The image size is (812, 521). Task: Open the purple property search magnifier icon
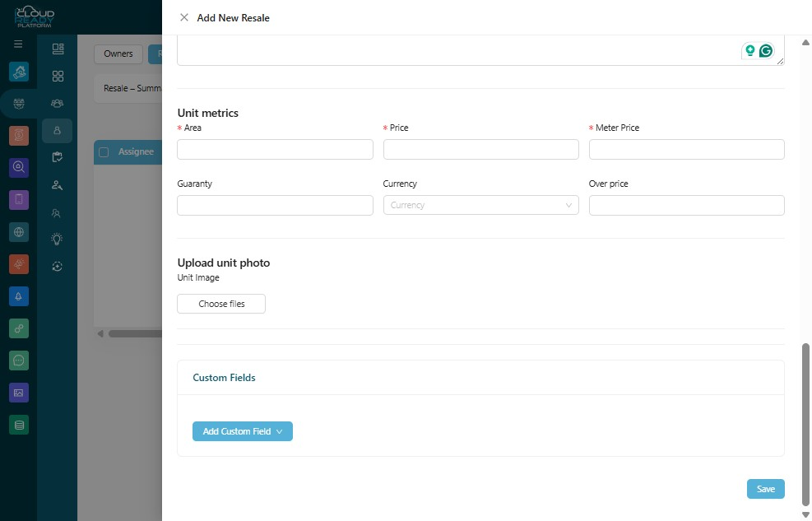19,167
